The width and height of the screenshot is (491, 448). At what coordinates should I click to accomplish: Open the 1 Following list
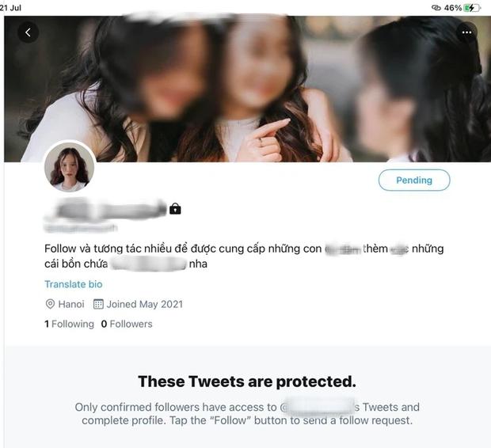pyautogui.click(x=69, y=324)
